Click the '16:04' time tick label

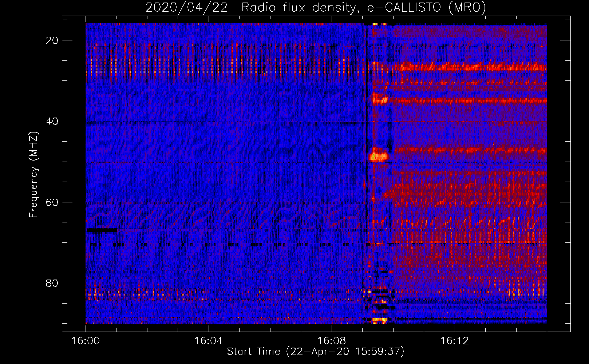[208, 341]
